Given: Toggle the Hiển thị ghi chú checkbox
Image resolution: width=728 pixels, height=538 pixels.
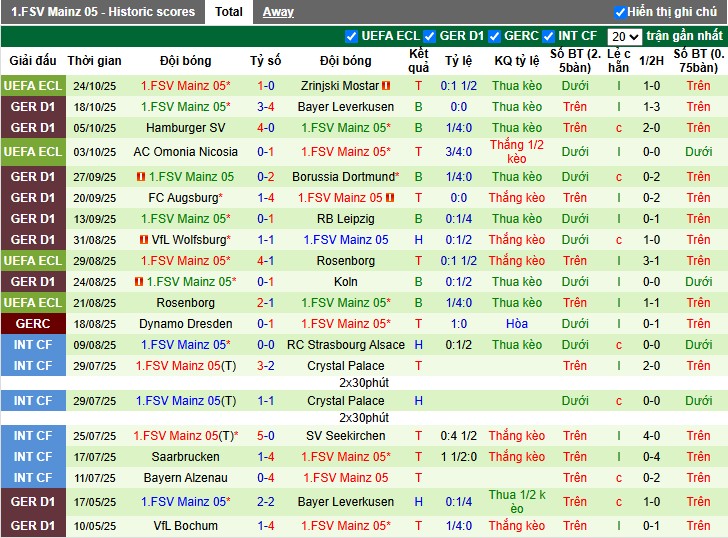Looking at the screenshot, I should pyautogui.click(x=620, y=12).
